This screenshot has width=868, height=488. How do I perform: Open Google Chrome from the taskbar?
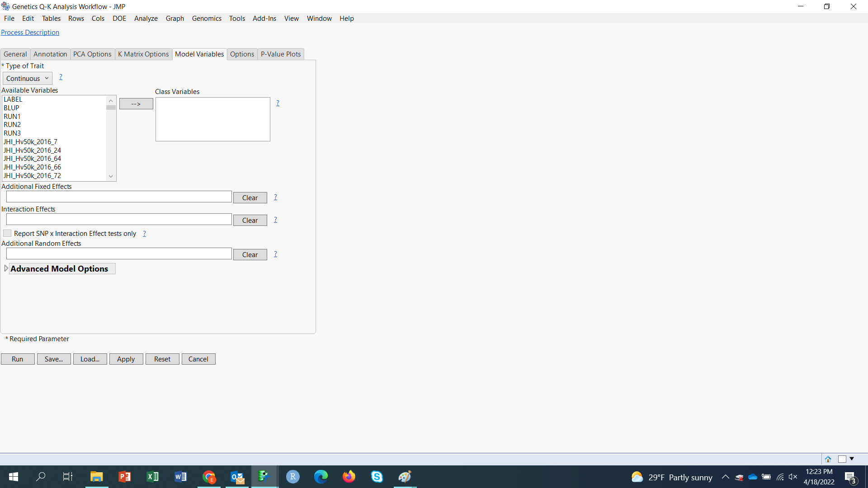209,477
